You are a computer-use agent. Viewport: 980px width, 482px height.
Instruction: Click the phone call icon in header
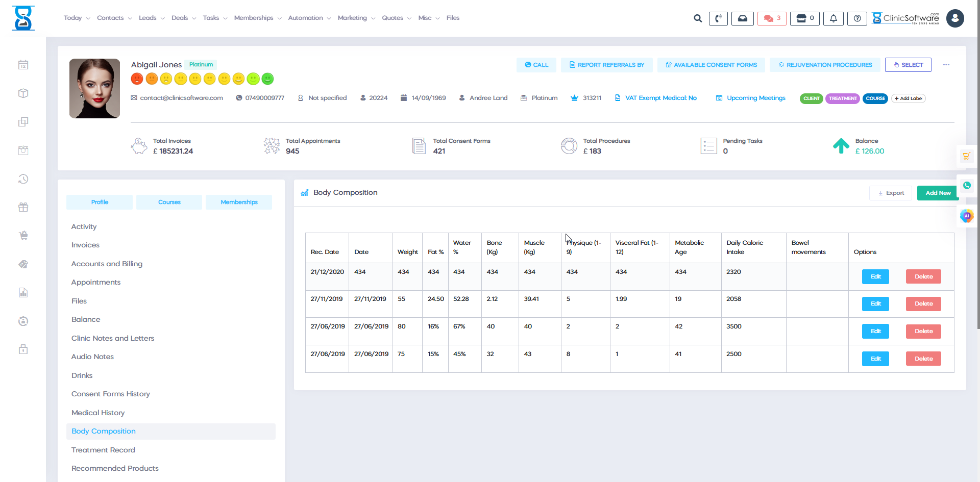point(718,18)
